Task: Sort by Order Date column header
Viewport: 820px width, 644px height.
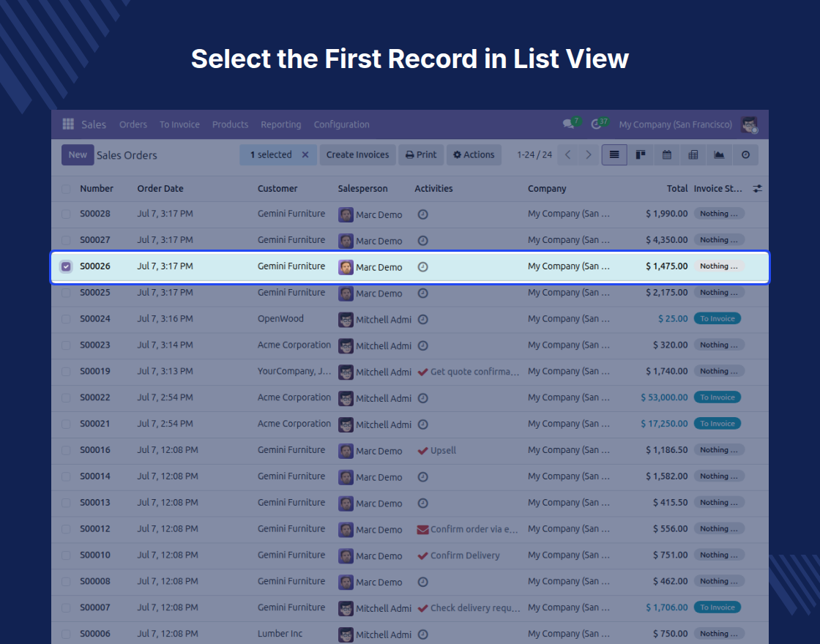Action: click(x=160, y=189)
